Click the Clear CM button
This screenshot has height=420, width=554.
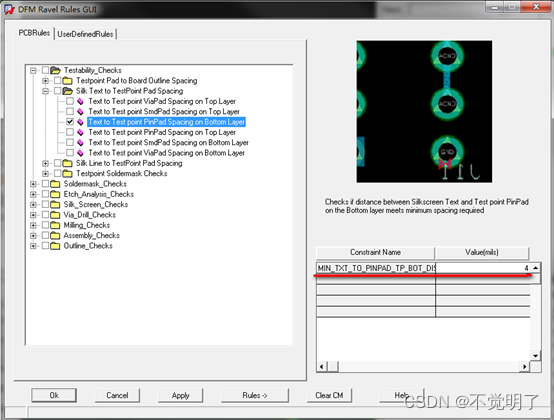[x=329, y=395]
